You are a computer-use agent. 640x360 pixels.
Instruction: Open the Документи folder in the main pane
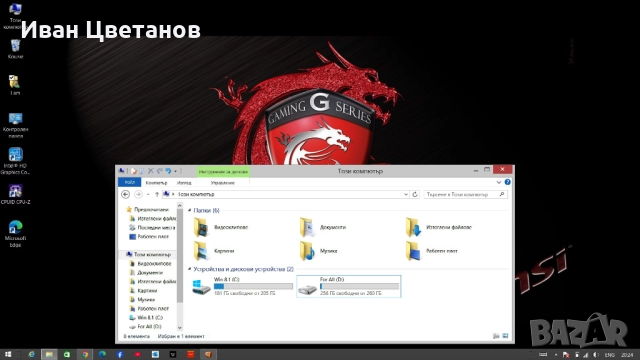pos(323,227)
